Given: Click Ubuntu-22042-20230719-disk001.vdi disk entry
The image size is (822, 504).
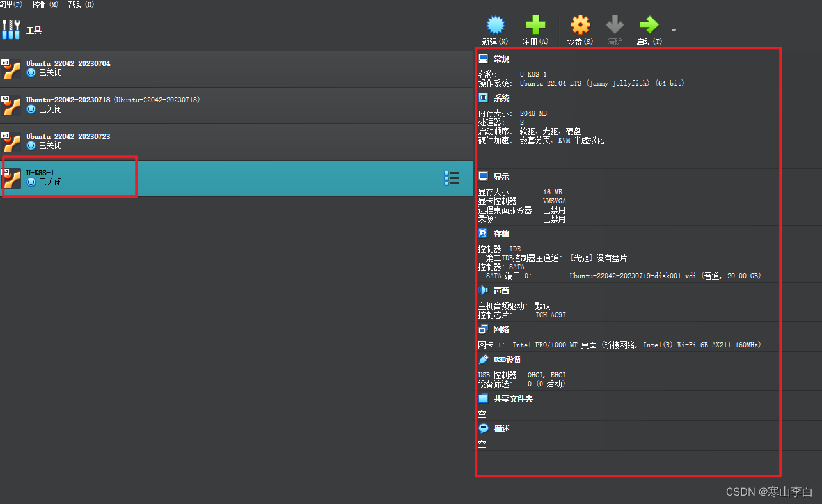Looking at the screenshot, I should pos(665,276).
